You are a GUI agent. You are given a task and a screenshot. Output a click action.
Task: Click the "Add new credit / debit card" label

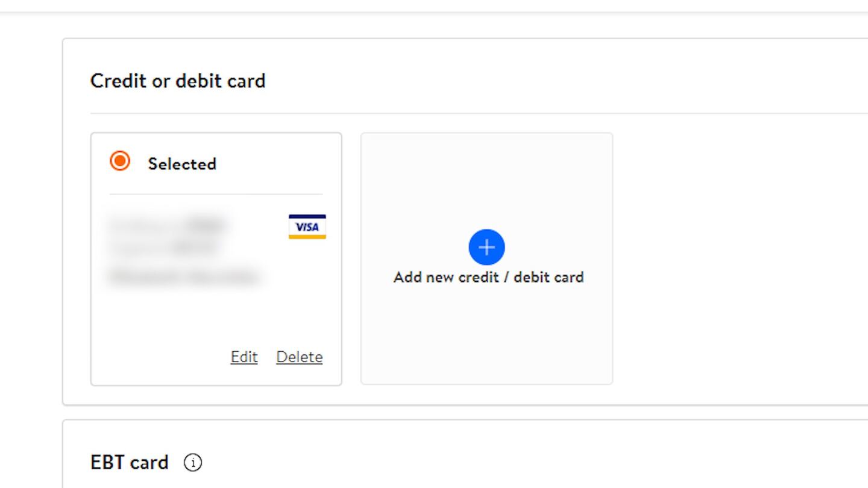tap(488, 278)
